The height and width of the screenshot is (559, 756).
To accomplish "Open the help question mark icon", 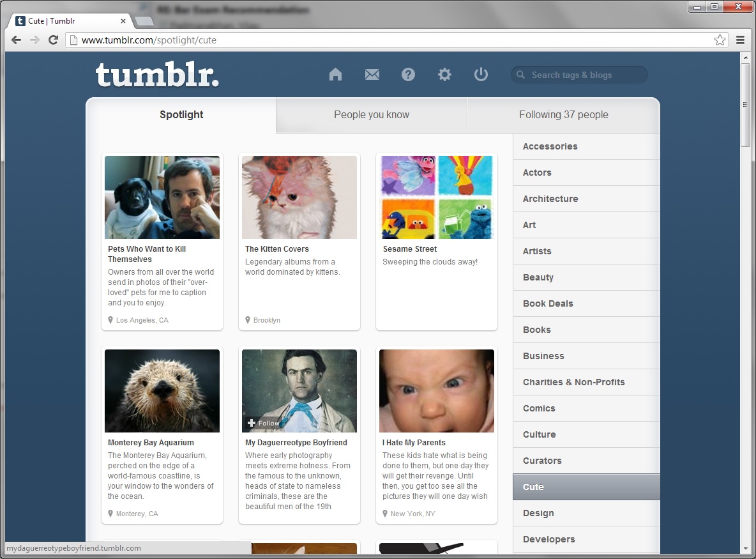I will click(x=409, y=74).
